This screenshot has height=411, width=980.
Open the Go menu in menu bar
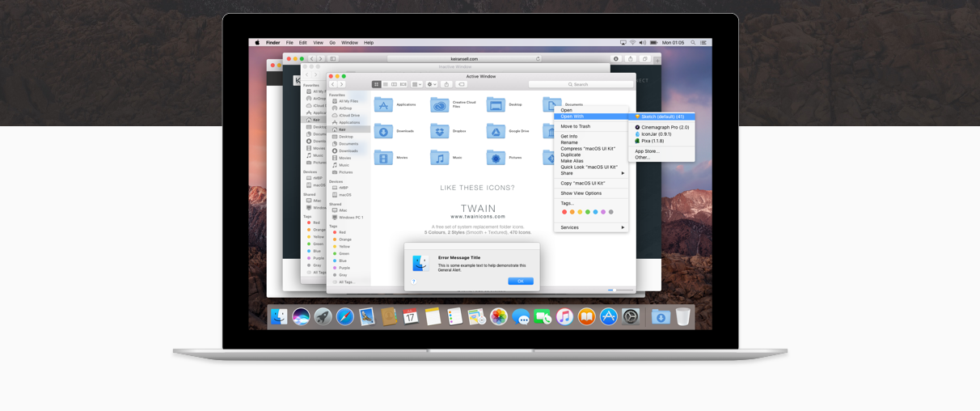332,43
